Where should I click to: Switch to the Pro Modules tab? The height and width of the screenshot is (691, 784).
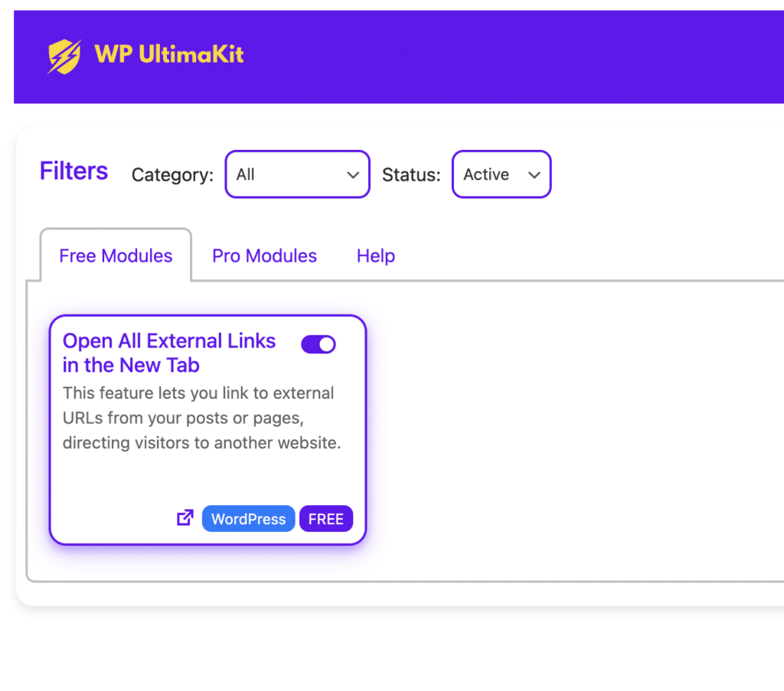tap(264, 256)
